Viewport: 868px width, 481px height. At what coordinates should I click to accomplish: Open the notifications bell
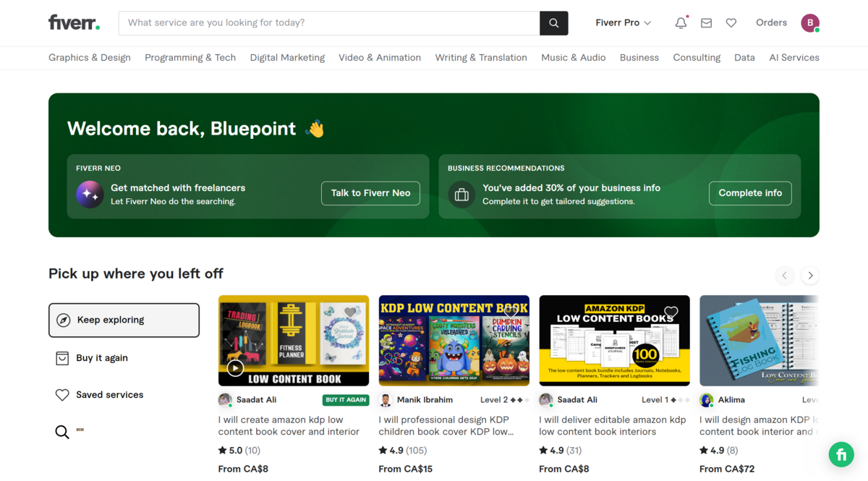681,23
